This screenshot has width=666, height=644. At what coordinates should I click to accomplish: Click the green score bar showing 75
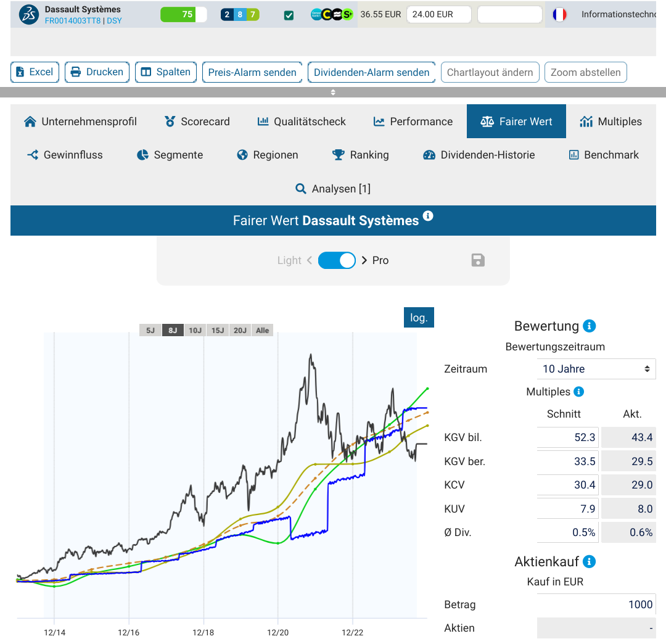[184, 14]
